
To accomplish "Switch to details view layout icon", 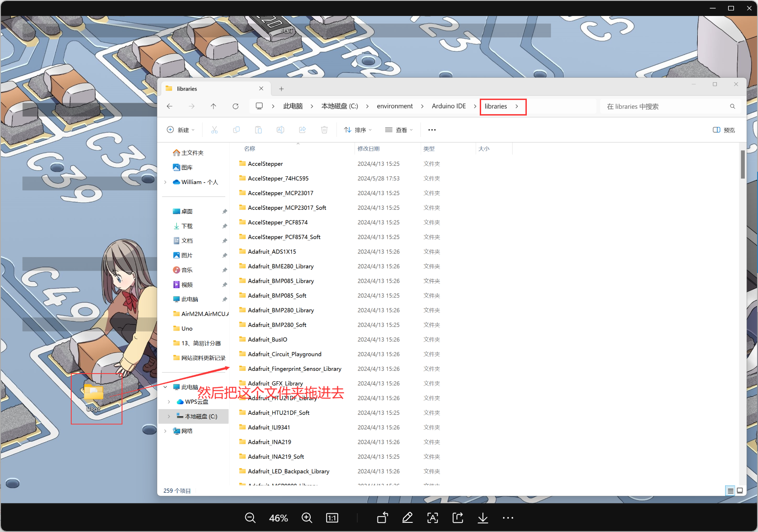I will pyautogui.click(x=730, y=491).
